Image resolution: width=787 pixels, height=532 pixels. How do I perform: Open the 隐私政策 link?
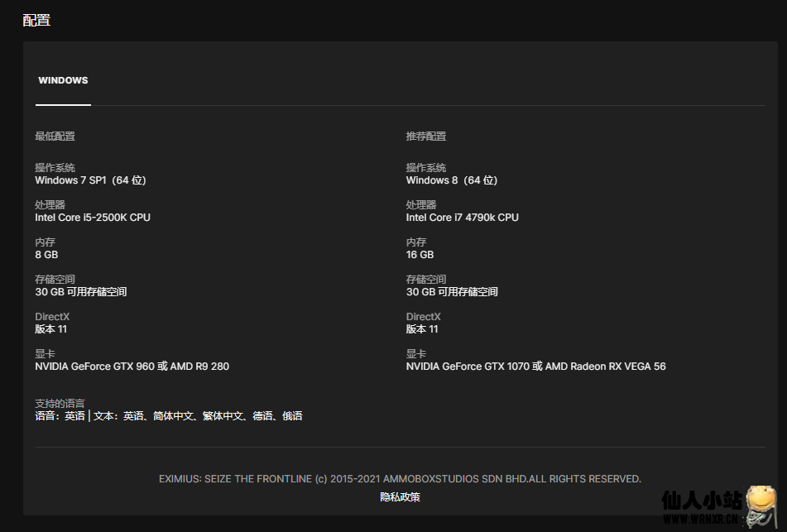(400, 497)
